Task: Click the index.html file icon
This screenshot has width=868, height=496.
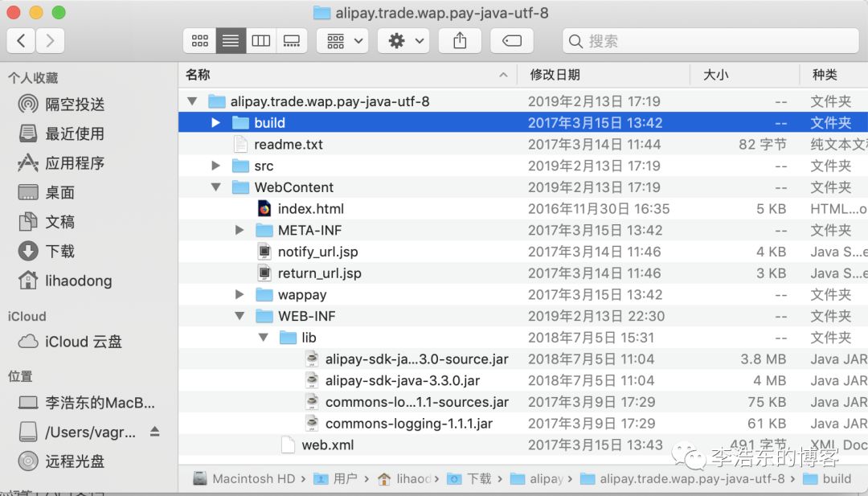Action: pyautogui.click(x=264, y=209)
